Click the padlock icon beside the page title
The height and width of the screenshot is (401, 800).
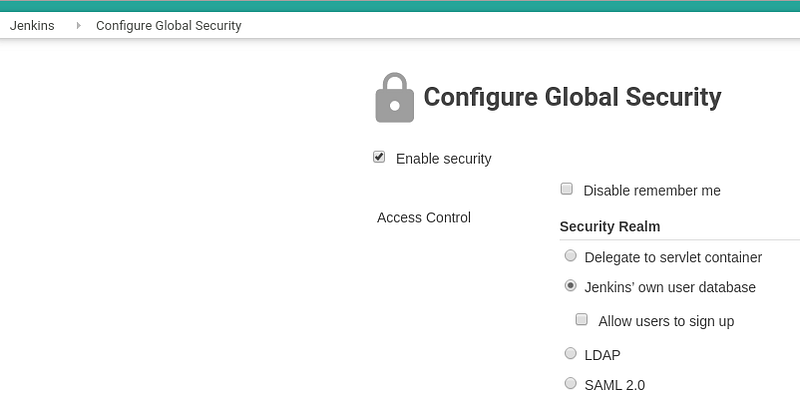coord(394,97)
